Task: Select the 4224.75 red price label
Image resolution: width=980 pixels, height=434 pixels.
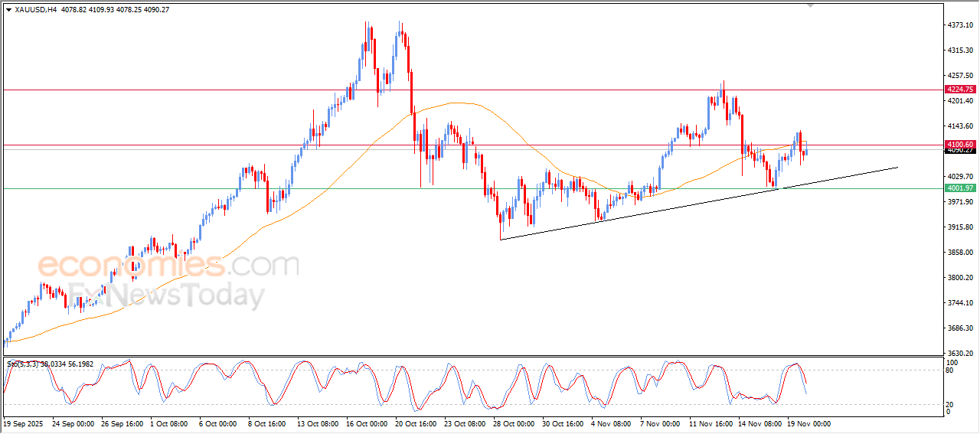Action: coord(959,90)
